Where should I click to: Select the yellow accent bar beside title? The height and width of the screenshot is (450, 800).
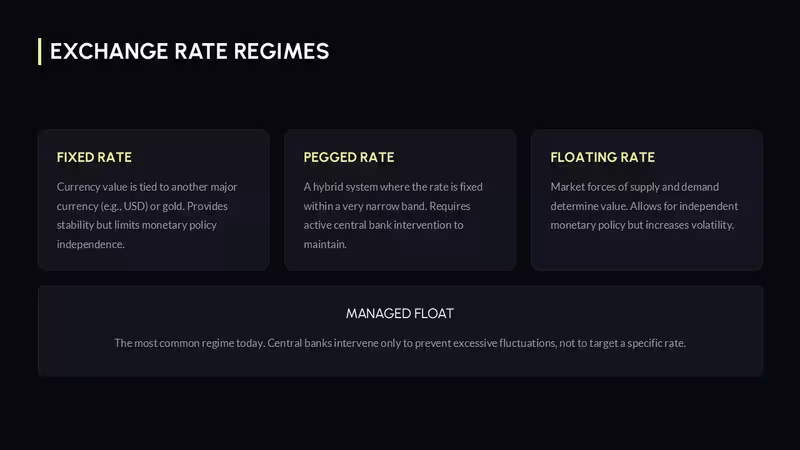click(40, 52)
